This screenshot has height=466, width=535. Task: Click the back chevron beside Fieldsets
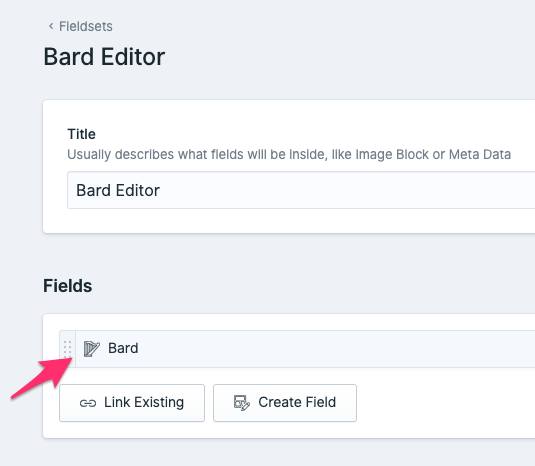point(51,26)
